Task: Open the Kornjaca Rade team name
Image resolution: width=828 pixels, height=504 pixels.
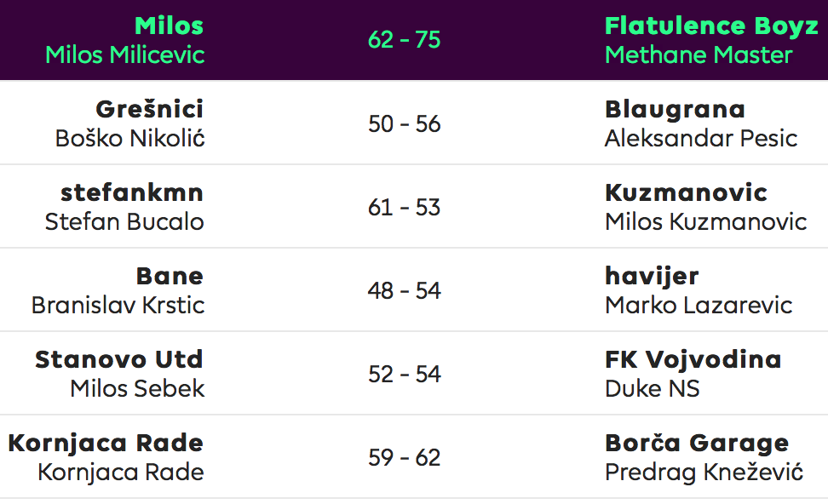Action: coord(106,444)
